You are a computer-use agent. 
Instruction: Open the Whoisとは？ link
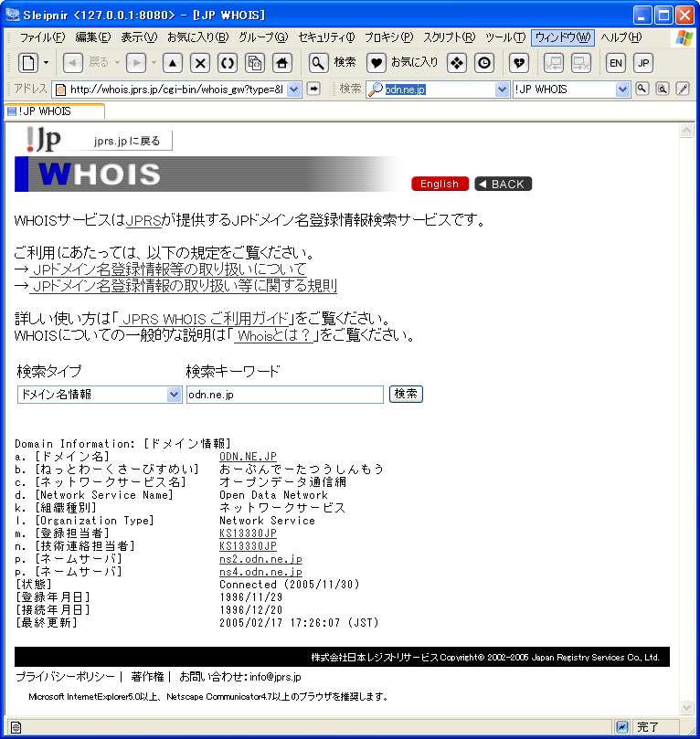tap(273, 335)
